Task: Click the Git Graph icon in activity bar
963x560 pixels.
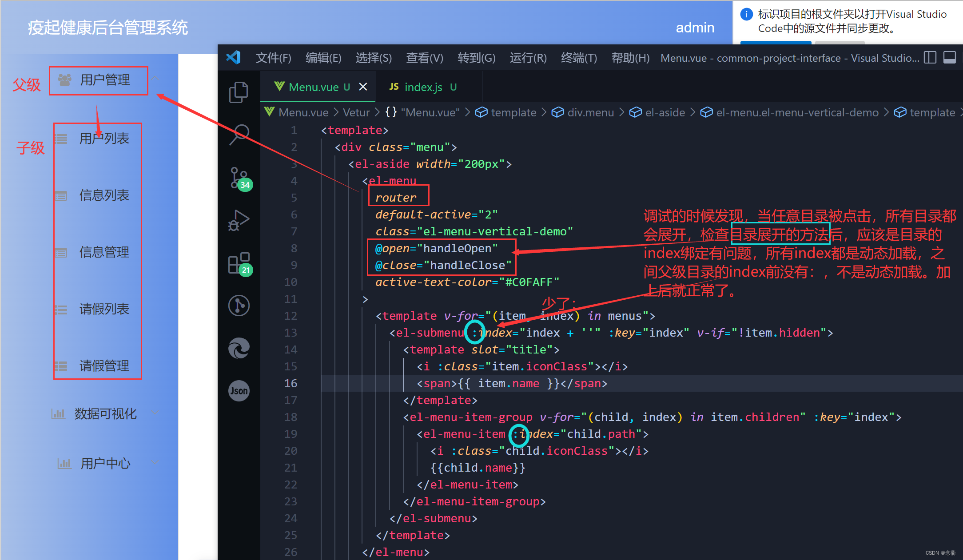Action: (x=239, y=306)
